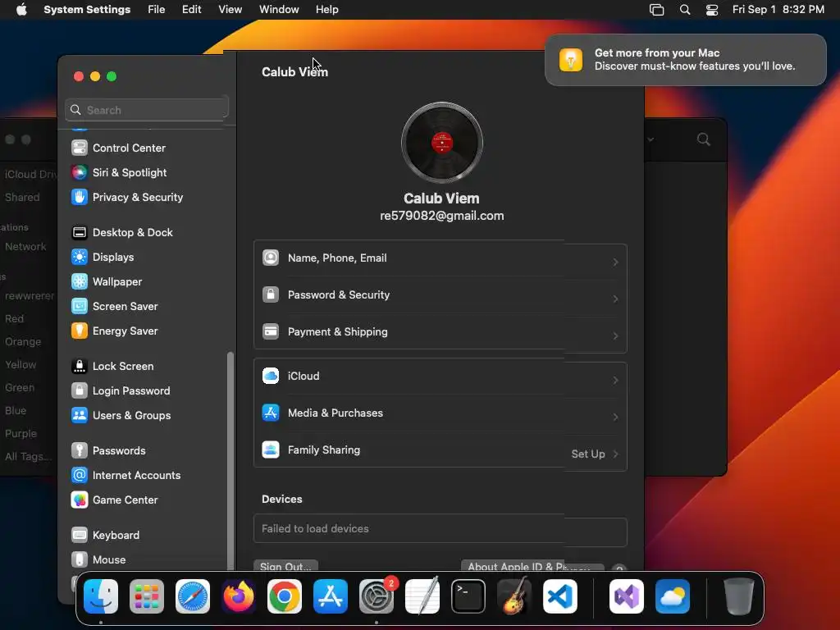840x630 pixels.
Task: Open Visual Studio from the Dock
Action: click(x=627, y=596)
